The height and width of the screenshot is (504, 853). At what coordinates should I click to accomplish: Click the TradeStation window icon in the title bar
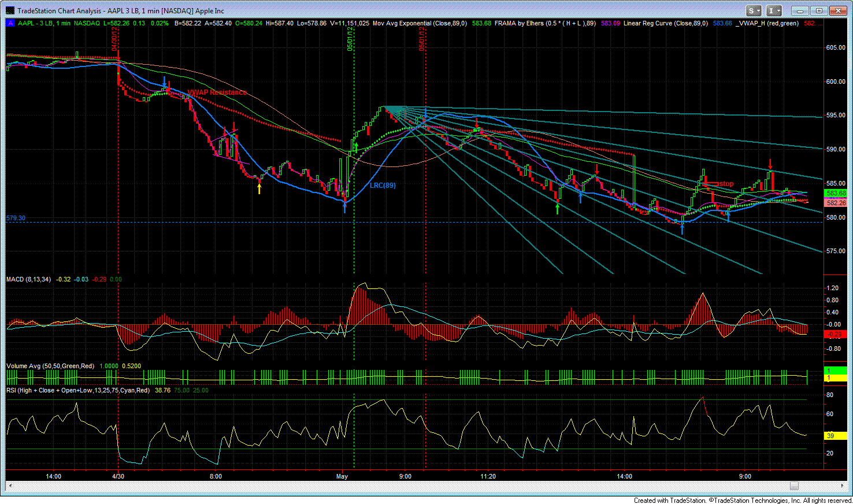coord(10,10)
